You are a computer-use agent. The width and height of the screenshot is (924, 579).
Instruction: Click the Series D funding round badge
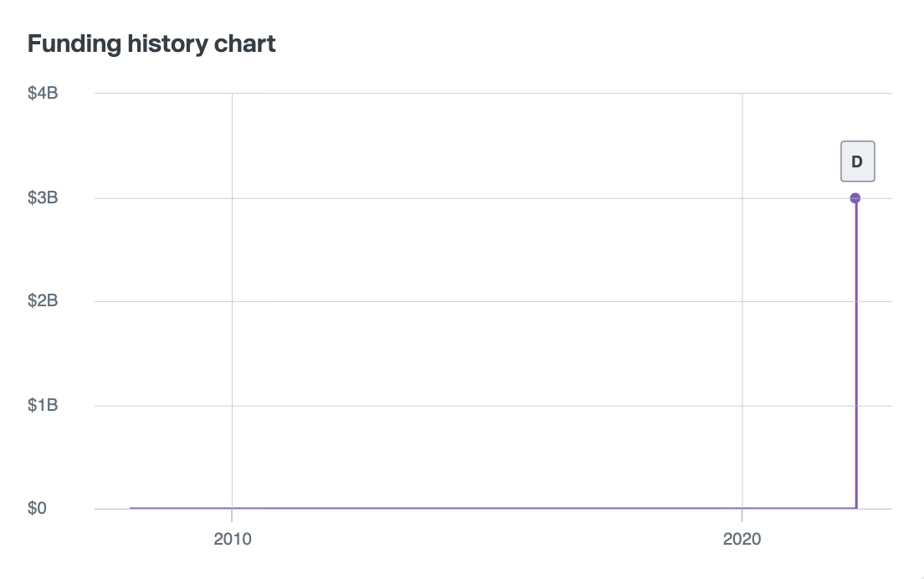[857, 161]
